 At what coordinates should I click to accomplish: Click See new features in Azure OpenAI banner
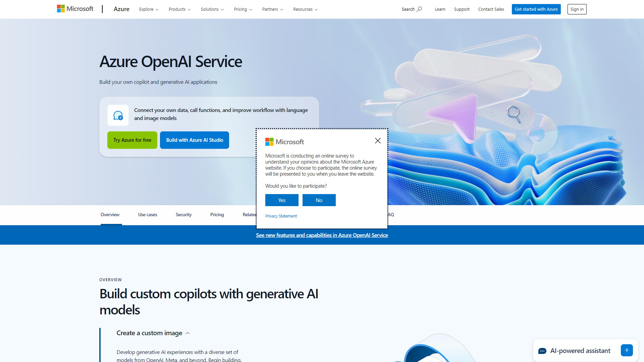tap(322, 235)
